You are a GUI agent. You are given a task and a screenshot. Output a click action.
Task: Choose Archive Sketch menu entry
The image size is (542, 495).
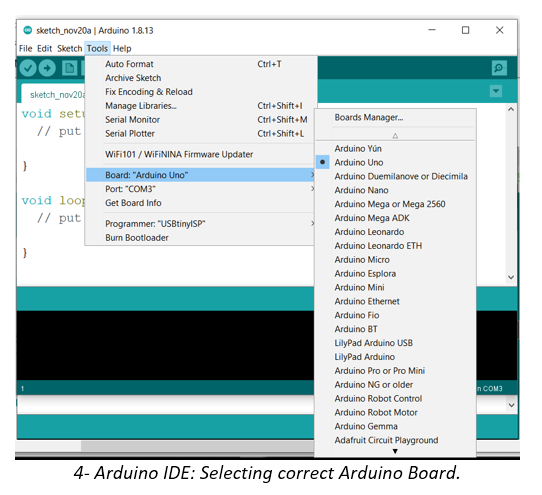point(200,78)
